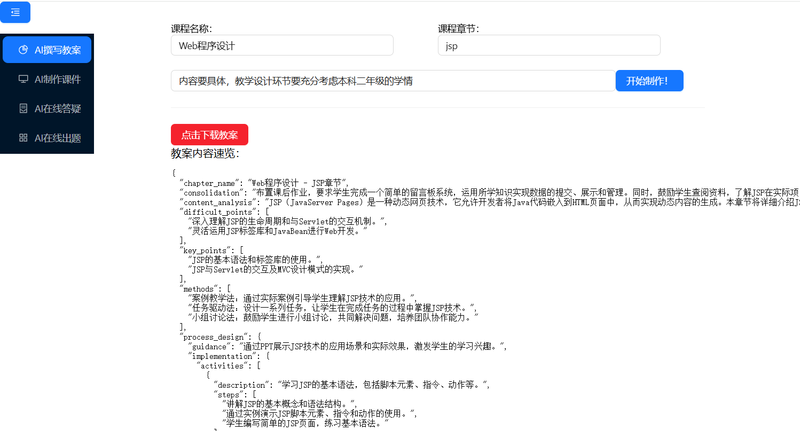The image size is (800, 431).
Task: Click the line 深入理解JSP的生命周期
Action: coord(287,221)
